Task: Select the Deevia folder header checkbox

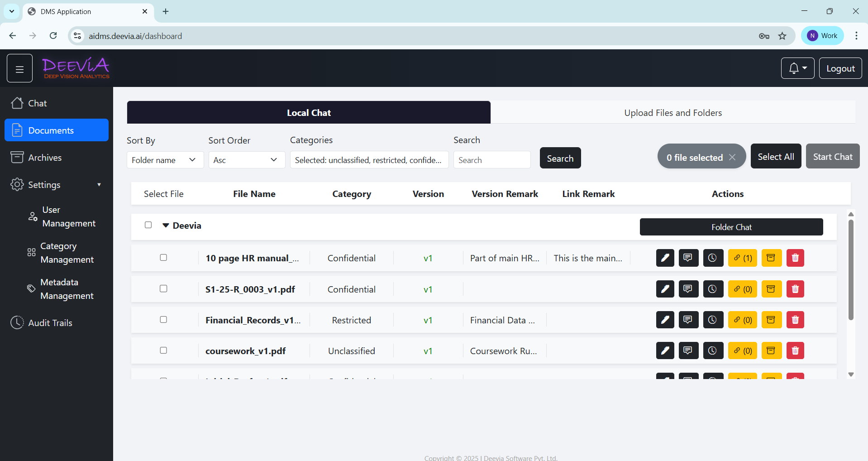Action: point(148,225)
